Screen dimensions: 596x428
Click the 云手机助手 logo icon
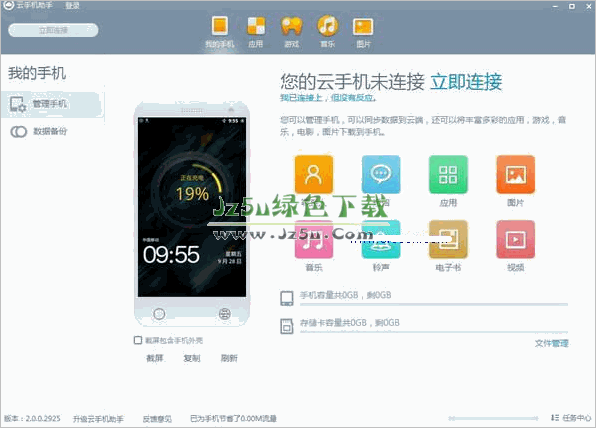tap(8, 5)
